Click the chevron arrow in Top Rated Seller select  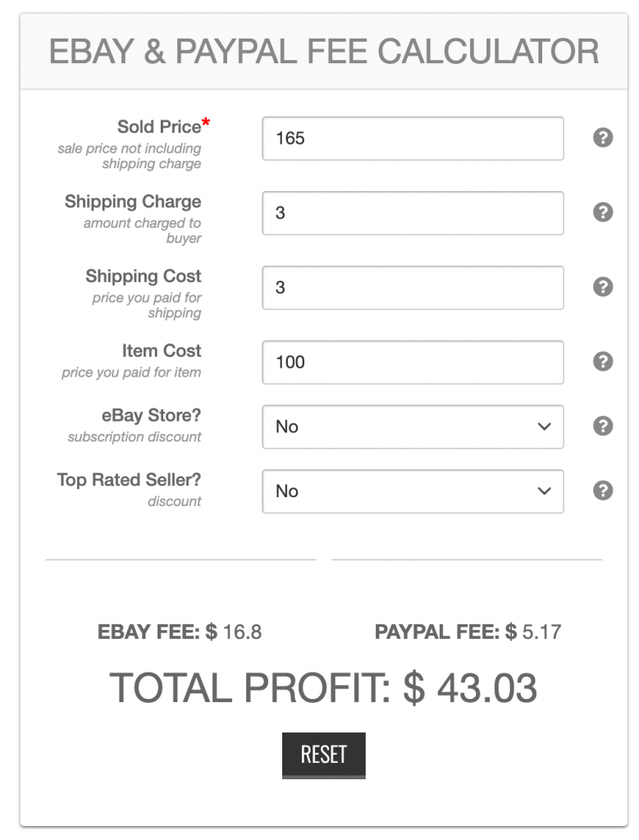pos(544,491)
